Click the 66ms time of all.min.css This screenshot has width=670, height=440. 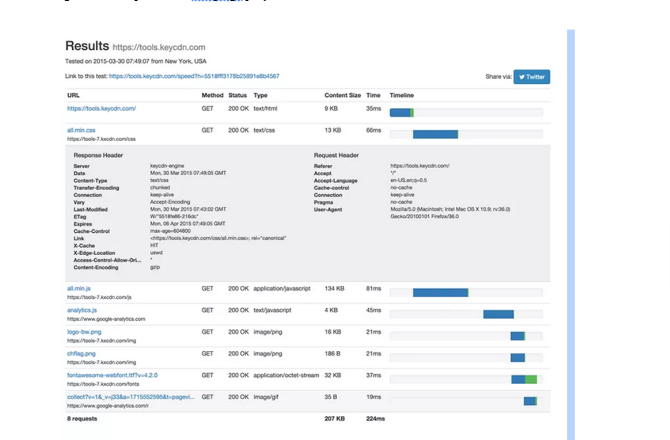373,130
